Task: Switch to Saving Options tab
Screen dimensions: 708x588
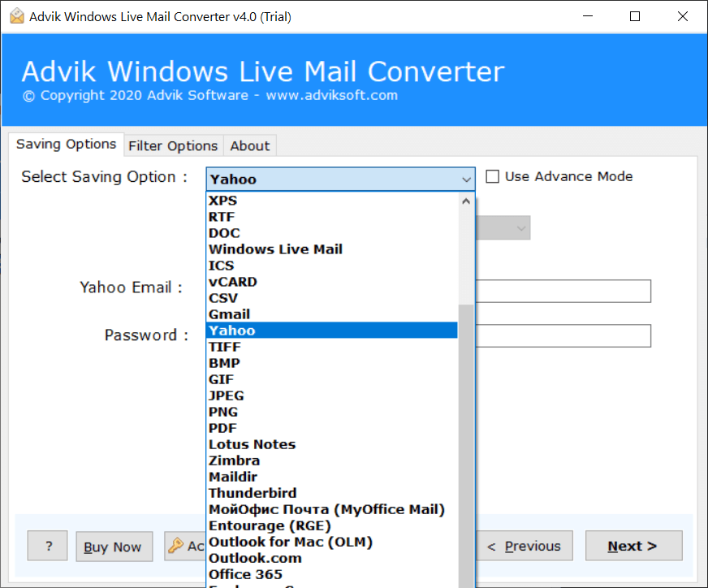Action: click(66, 145)
